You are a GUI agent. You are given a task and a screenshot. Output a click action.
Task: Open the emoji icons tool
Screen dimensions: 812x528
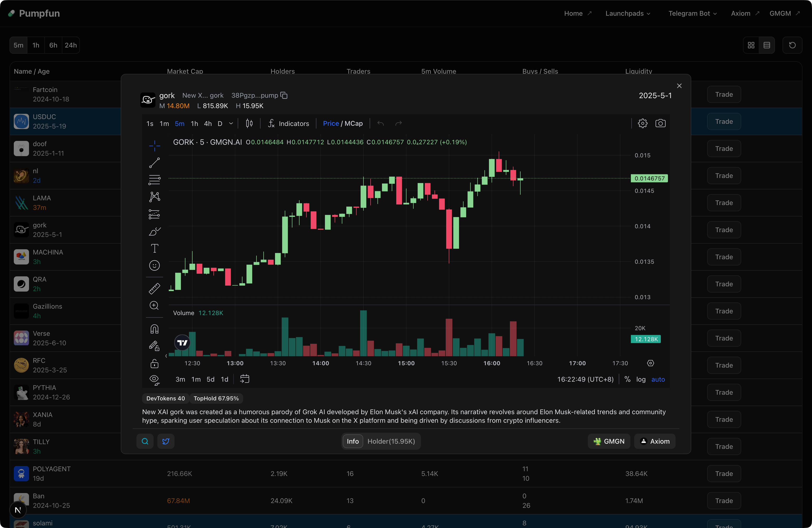pos(154,265)
